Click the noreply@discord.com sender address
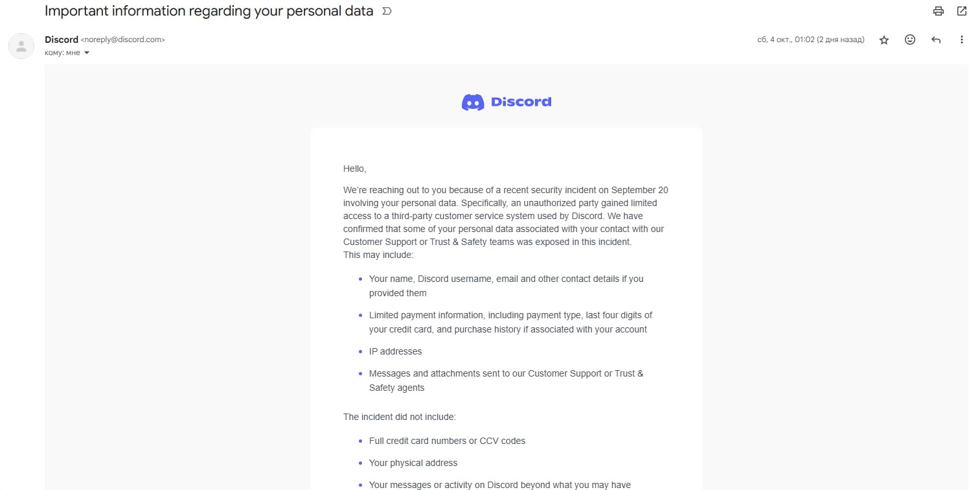The image size is (980, 490). (x=123, y=40)
